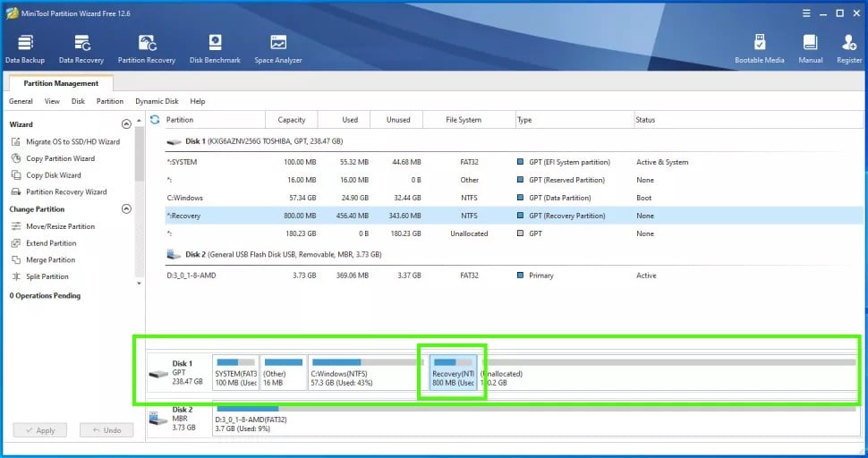
Task: Create Bootable Media
Action: pyautogui.click(x=760, y=48)
